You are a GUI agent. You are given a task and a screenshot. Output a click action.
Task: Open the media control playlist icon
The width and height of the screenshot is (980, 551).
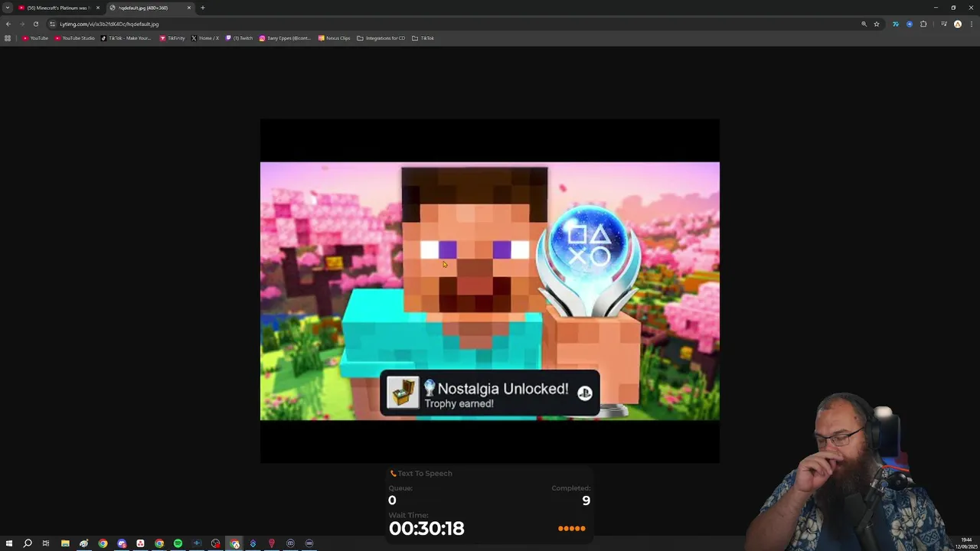(943, 24)
